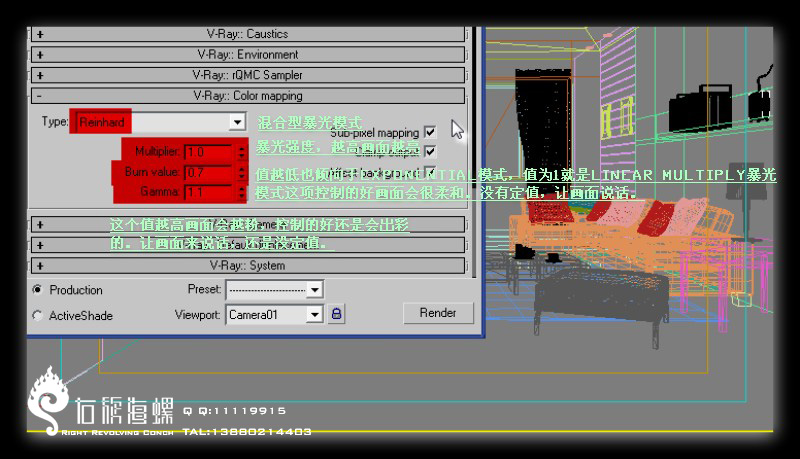
Task: Adjust the Multiplier spinner arrows
Action: [241, 152]
